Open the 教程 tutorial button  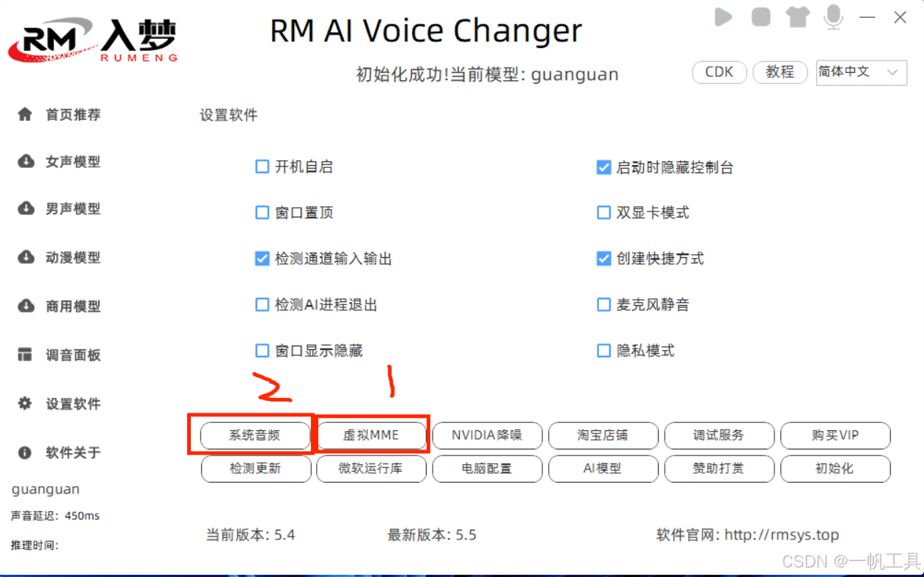pos(780,72)
